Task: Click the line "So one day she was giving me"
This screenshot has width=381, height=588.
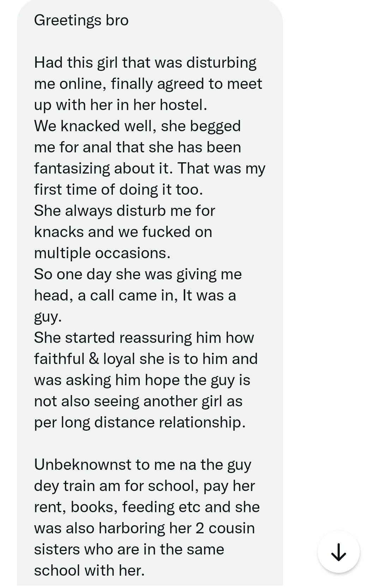Action: click(x=138, y=274)
